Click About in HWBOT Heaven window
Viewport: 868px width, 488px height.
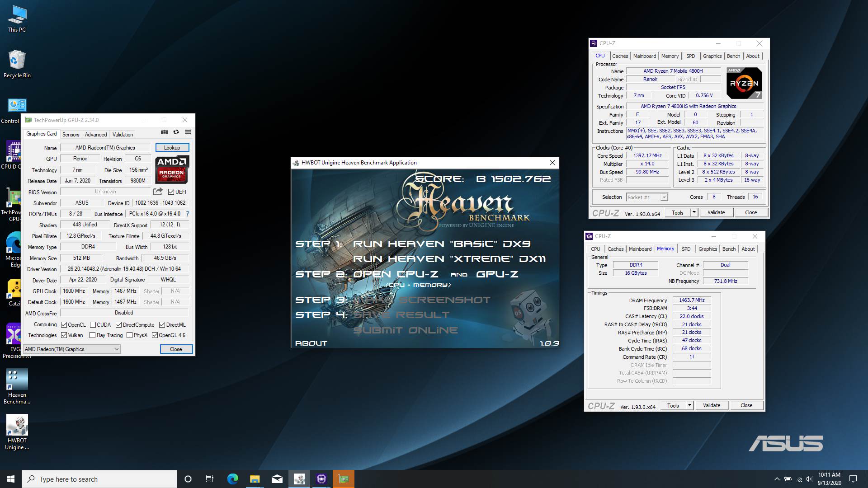point(311,343)
